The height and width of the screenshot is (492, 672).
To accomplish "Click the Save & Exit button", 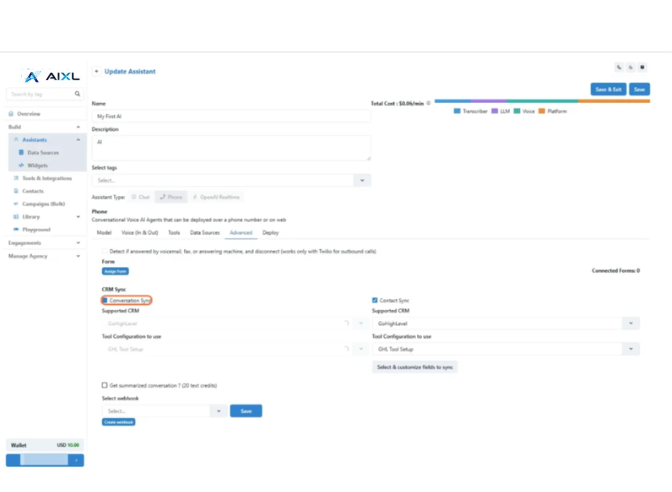I will click(608, 89).
